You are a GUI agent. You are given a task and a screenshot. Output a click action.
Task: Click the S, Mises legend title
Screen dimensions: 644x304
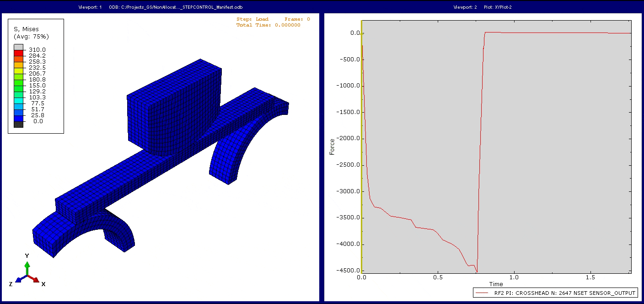tap(26, 28)
